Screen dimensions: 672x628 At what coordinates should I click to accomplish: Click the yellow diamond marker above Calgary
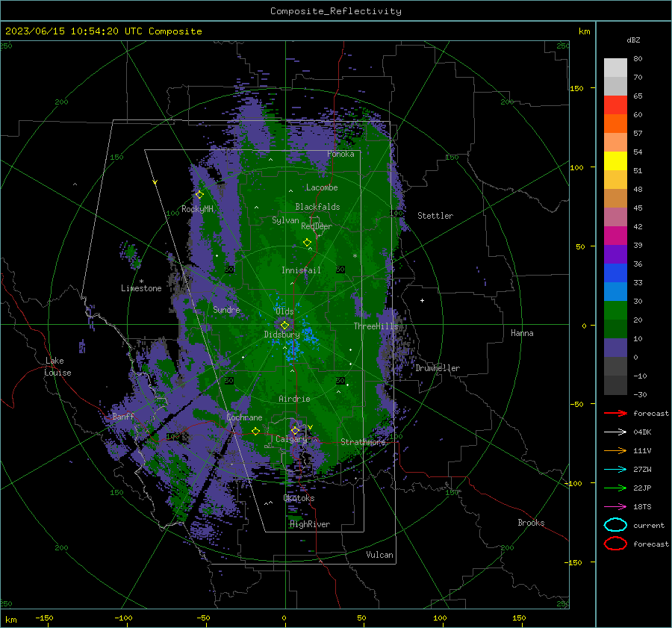click(295, 430)
